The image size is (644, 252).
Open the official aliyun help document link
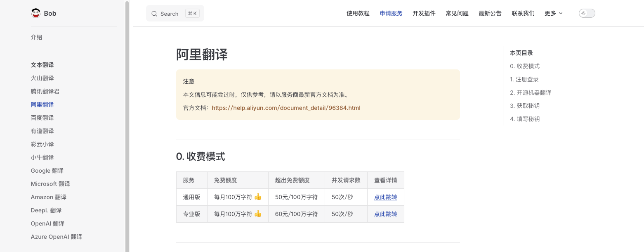(286, 108)
